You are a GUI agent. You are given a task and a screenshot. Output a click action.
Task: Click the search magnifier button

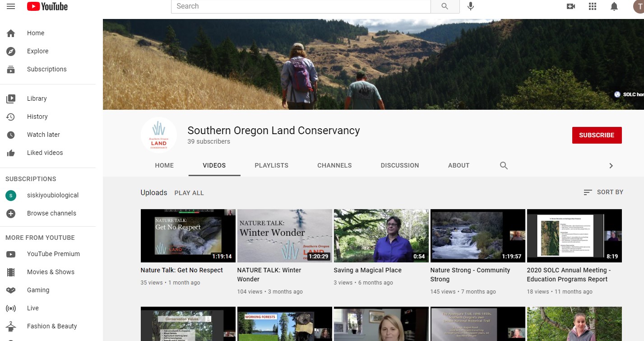tap(445, 6)
